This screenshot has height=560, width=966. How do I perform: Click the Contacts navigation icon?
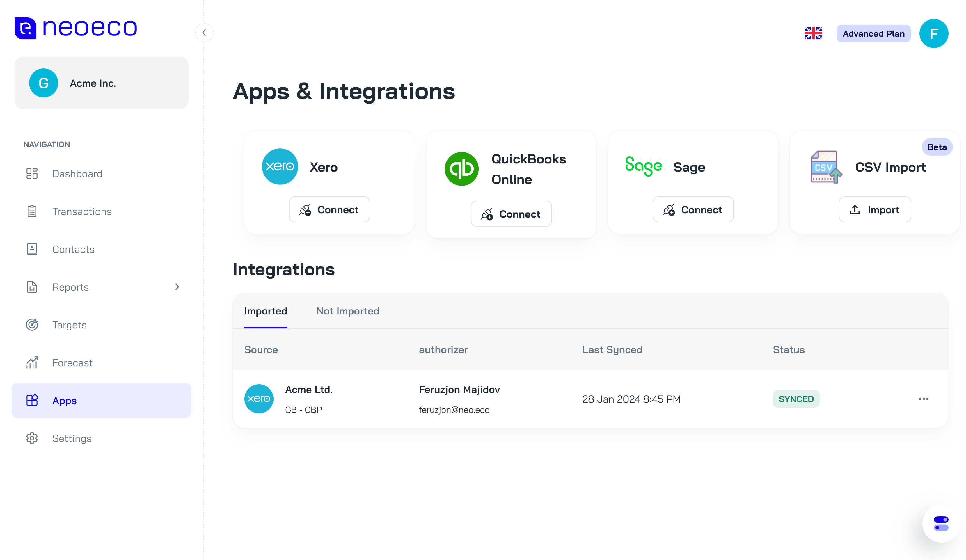[x=31, y=249]
